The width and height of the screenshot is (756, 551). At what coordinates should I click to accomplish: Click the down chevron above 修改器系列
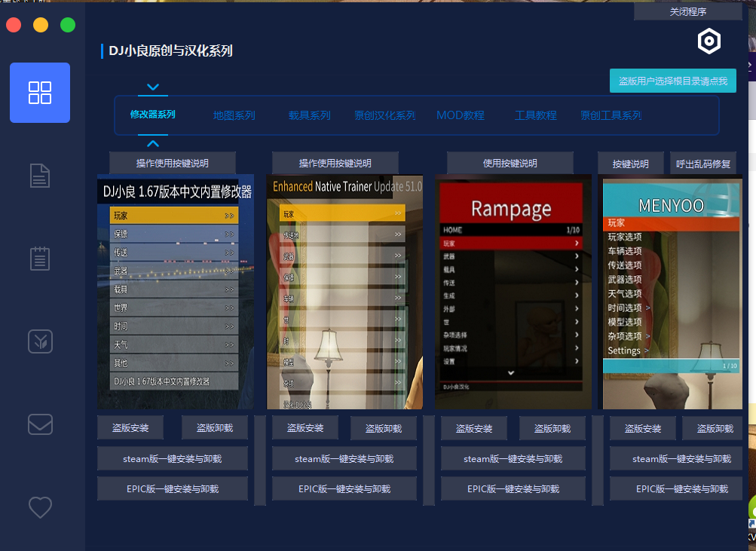coord(153,87)
